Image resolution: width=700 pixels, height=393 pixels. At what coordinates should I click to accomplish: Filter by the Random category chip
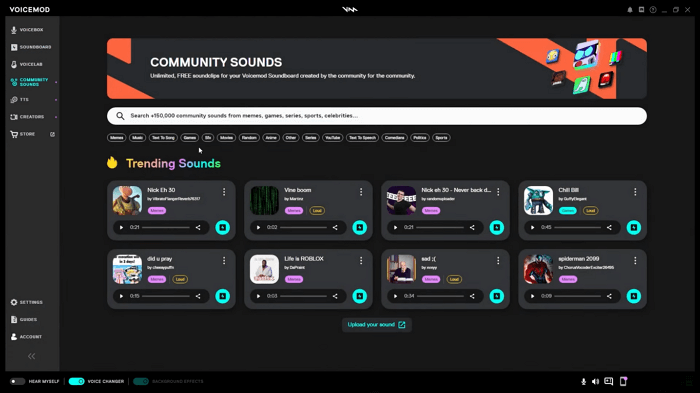pos(249,138)
